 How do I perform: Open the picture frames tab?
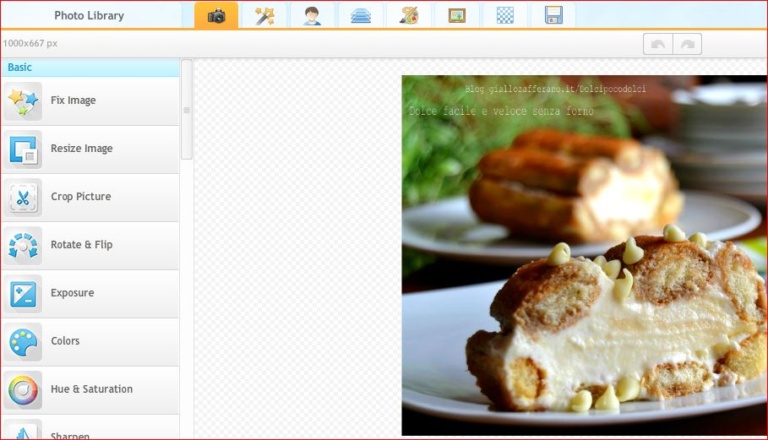point(457,16)
